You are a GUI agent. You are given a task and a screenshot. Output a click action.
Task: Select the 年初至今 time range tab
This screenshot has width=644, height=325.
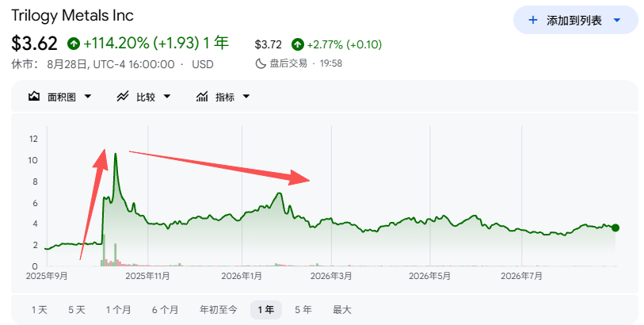219,310
